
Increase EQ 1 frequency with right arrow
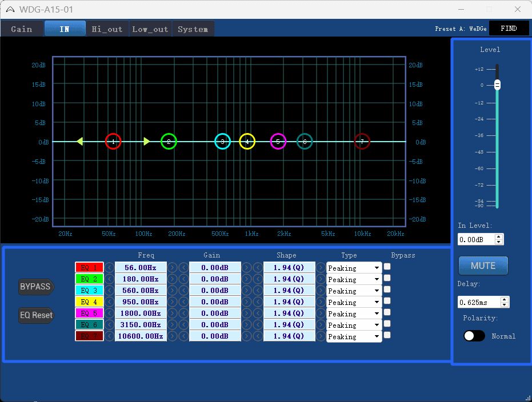173,268
